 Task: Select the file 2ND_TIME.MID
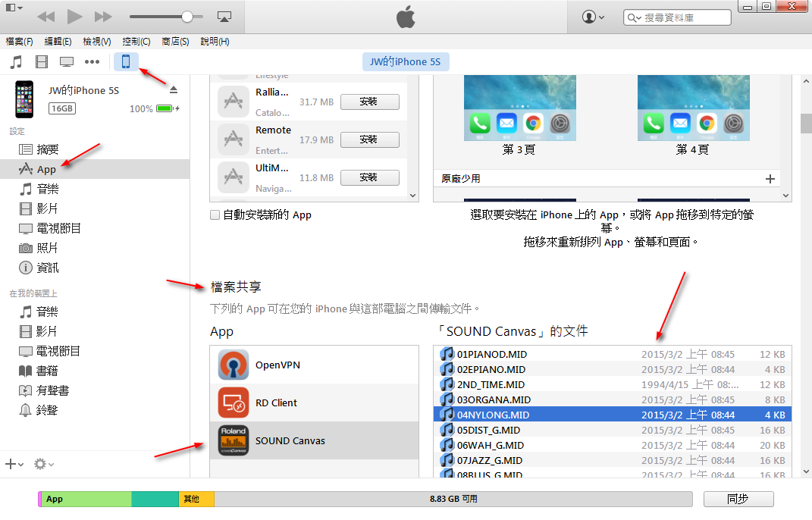613,384
